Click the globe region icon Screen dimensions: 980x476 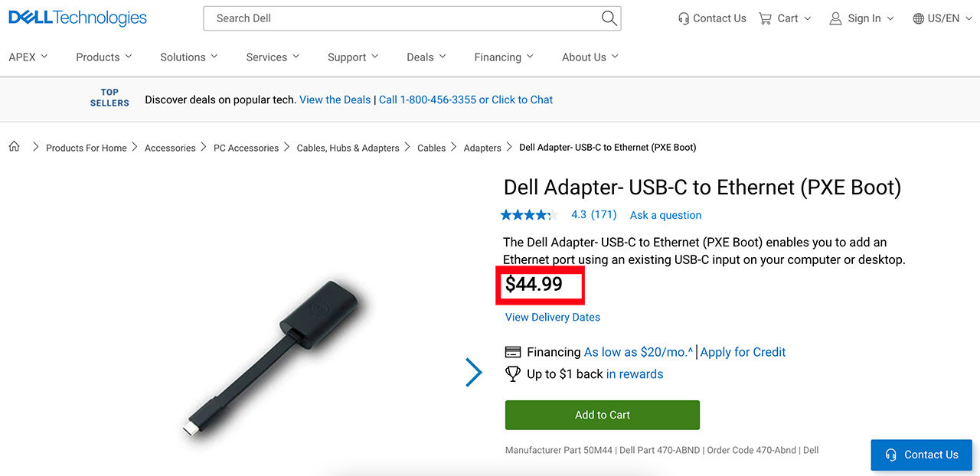point(918,18)
